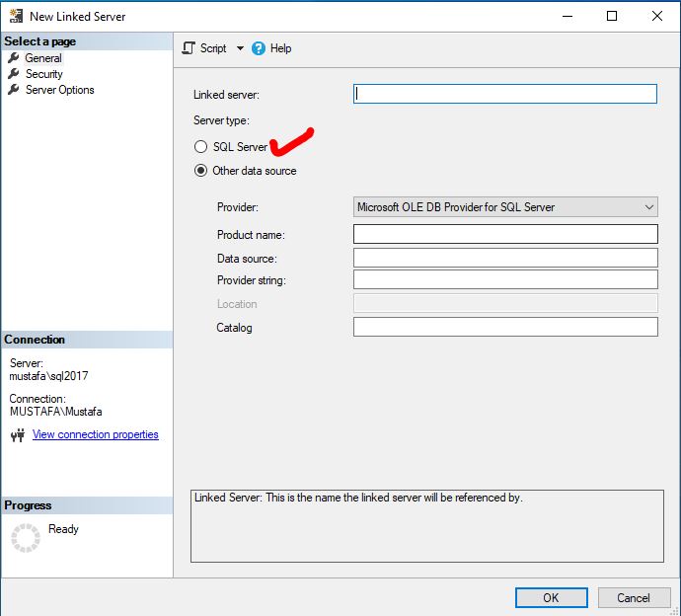Close the New Linked Server dialog
The width and height of the screenshot is (681, 616).
pyautogui.click(x=657, y=16)
